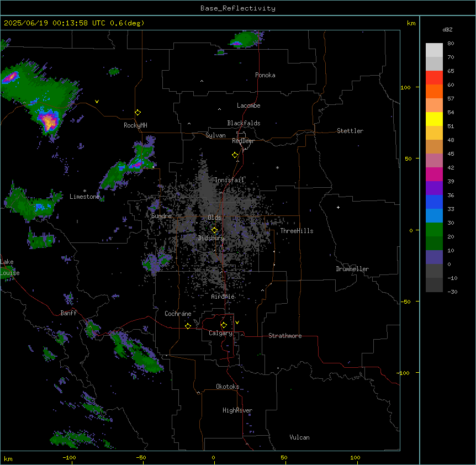Click the Banff town label
This screenshot has width=476, height=465.
(68, 313)
